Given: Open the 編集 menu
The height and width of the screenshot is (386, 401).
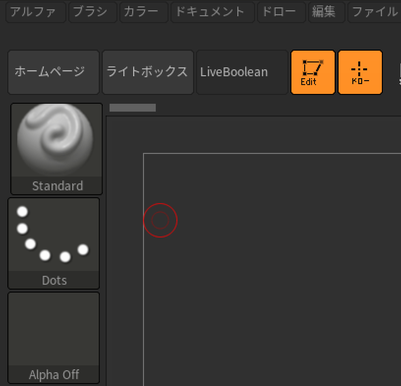Looking at the screenshot, I should [326, 12].
